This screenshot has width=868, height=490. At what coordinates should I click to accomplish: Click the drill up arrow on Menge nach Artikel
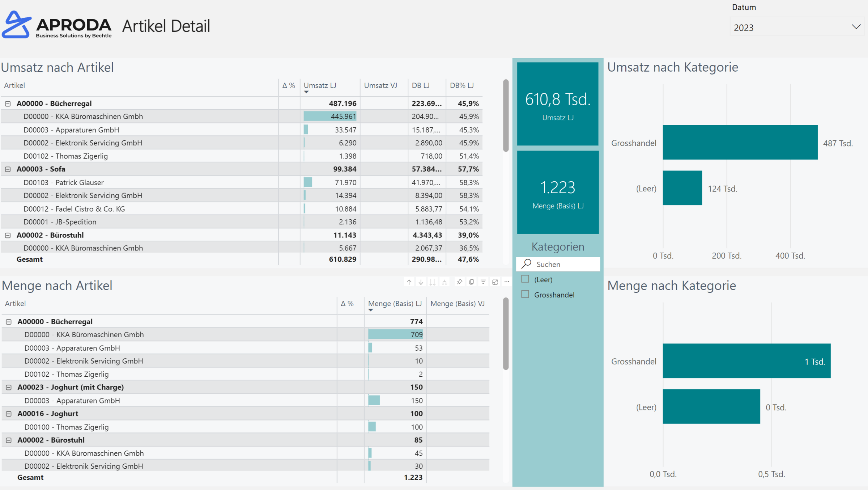(x=409, y=282)
